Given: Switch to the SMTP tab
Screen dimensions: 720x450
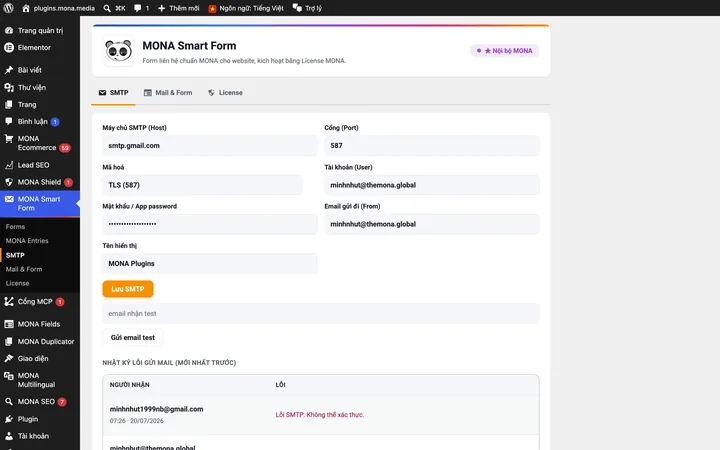Looking at the screenshot, I should (113, 93).
